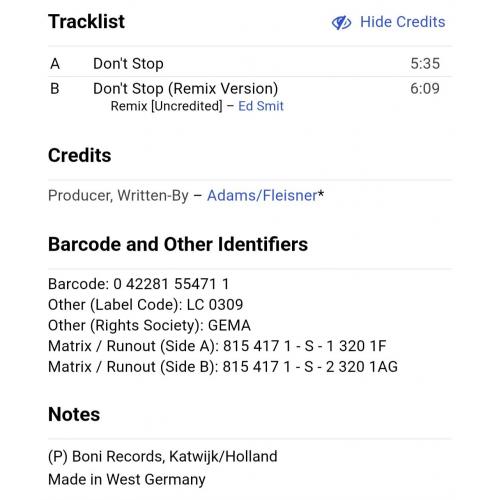Click the 5:35 track duration

tap(425, 63)
